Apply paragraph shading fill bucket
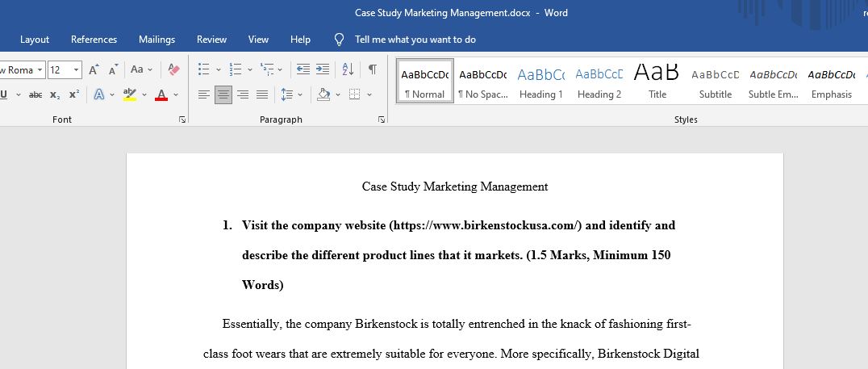Image resolution: width=868 pixels, height=369 pixels. [x=323, y=94]
